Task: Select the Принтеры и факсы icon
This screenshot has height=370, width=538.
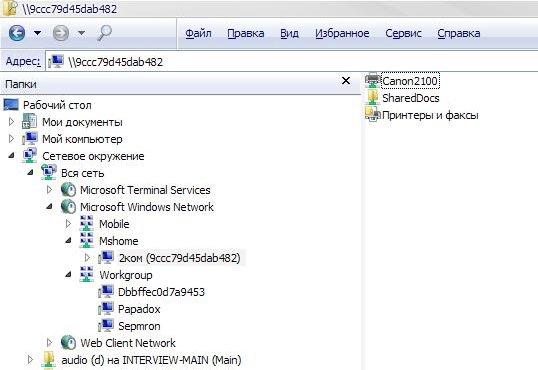Action: pos(373,114)
